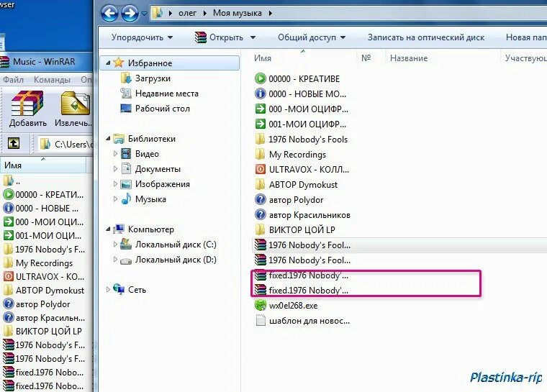The height and width of the screenshot is (392, 547).
Task: Expand the 'Видео' library node
Action: tap(115, 153)
